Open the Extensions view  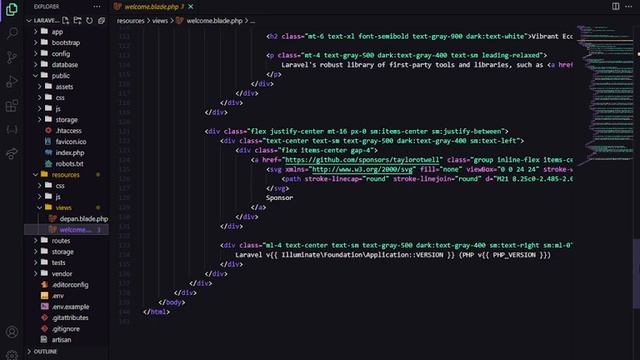coord(12,106)
